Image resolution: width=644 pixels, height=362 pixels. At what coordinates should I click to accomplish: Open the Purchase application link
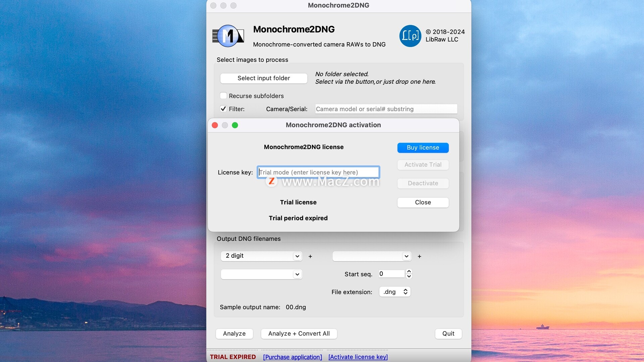click(292, 357)
